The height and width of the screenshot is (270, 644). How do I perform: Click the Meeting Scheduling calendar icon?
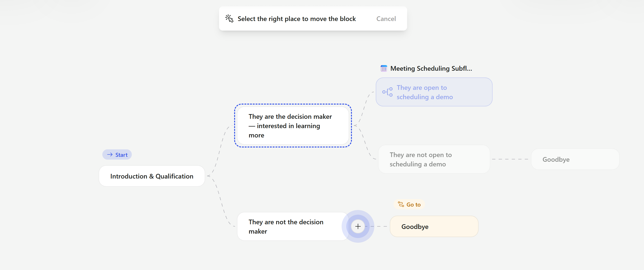point(383,68)
